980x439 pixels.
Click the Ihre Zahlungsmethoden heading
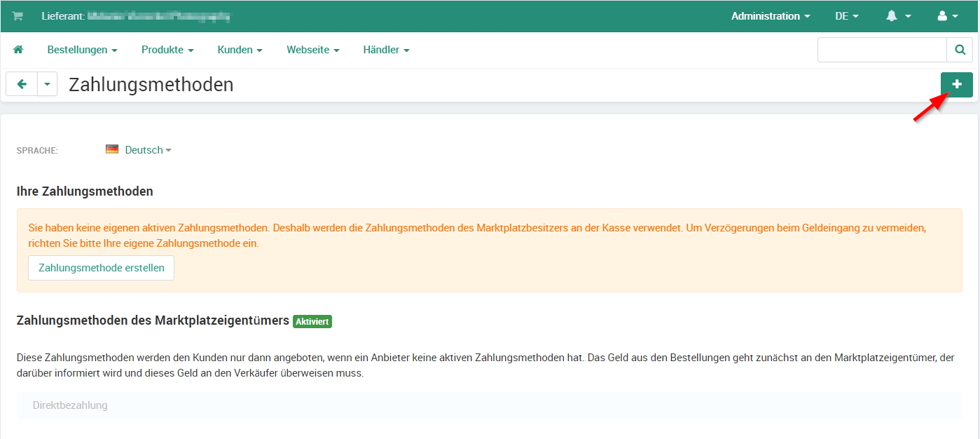coord(85,191)
